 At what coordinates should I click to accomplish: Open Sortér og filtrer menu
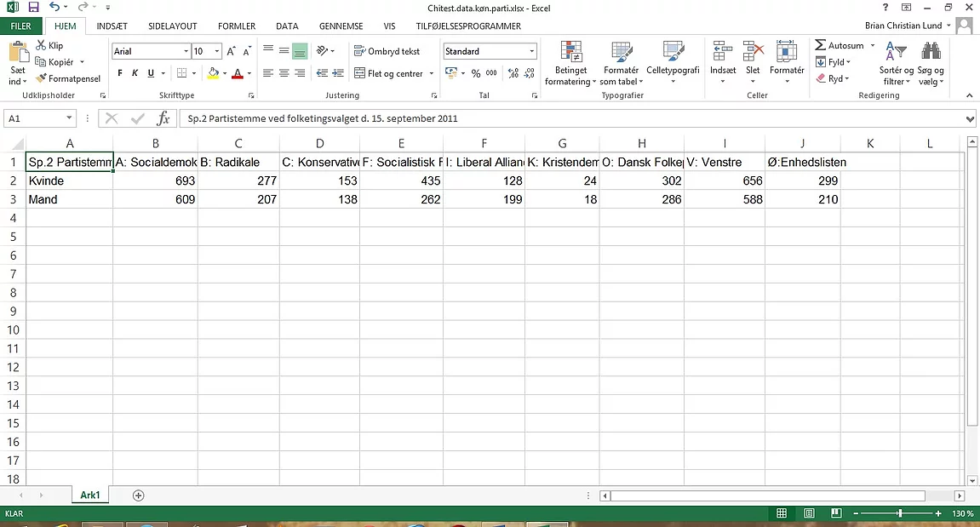(897, 63)
